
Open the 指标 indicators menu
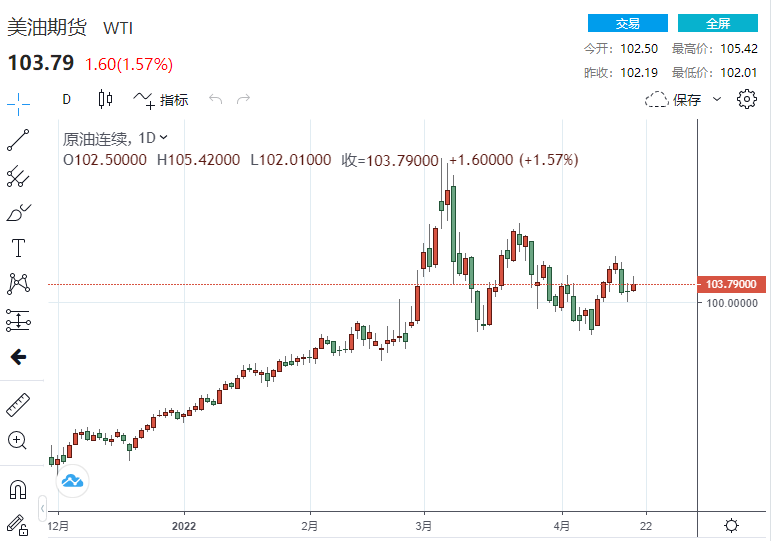[x=161, y=99]
